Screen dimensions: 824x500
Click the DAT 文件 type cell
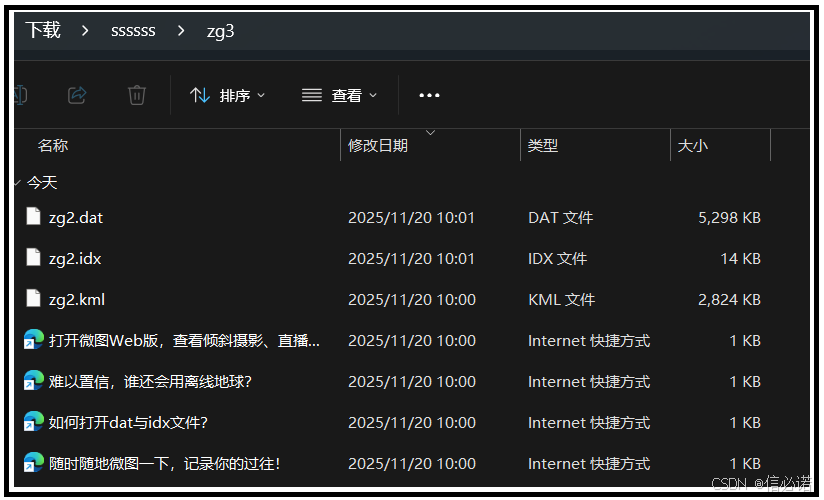560,218
